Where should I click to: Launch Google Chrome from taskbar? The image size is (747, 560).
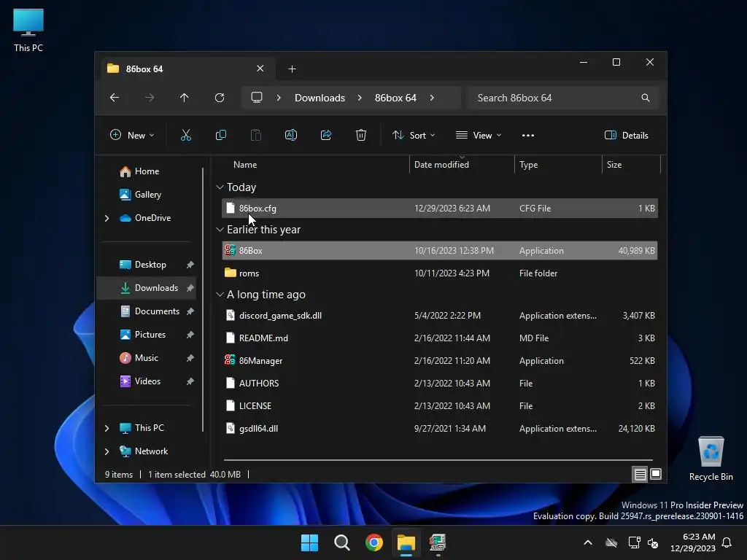pos(374,542)
